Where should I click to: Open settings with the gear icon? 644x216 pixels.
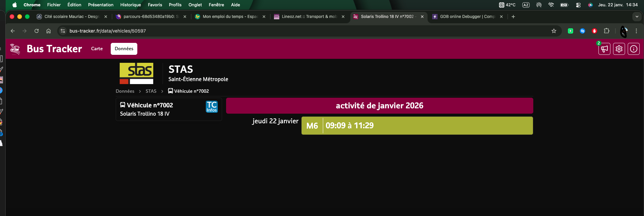click(619, 49)
